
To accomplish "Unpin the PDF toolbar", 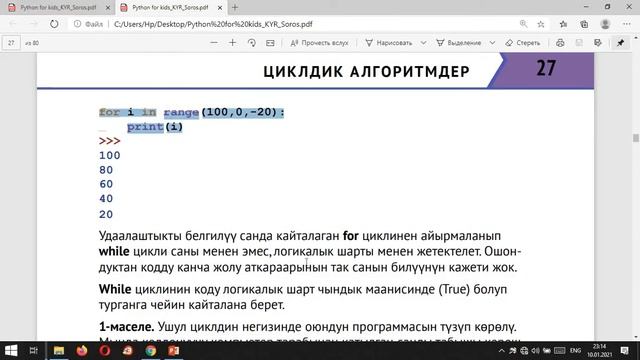I will (620, 43).
